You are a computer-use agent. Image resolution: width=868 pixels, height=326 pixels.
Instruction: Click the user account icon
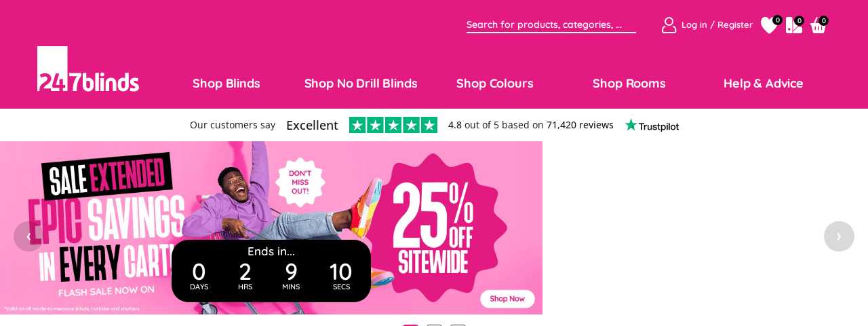[x=669, y=25]
